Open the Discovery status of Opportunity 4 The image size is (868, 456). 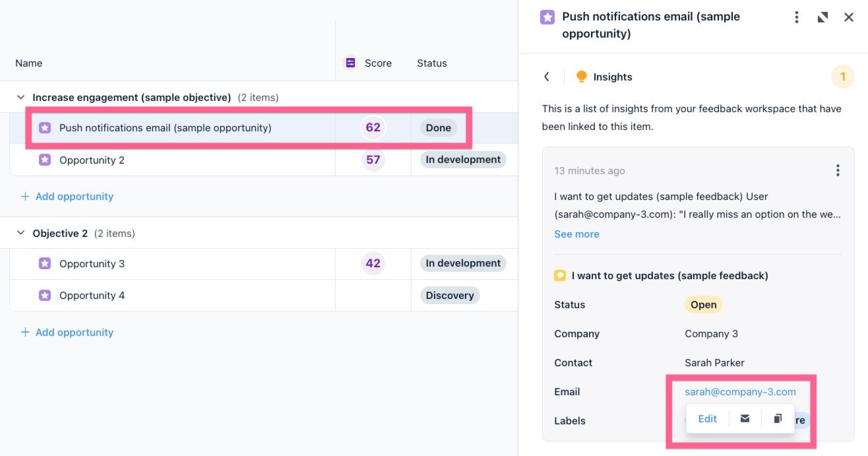pyautogui.click(x=449, y=296)
